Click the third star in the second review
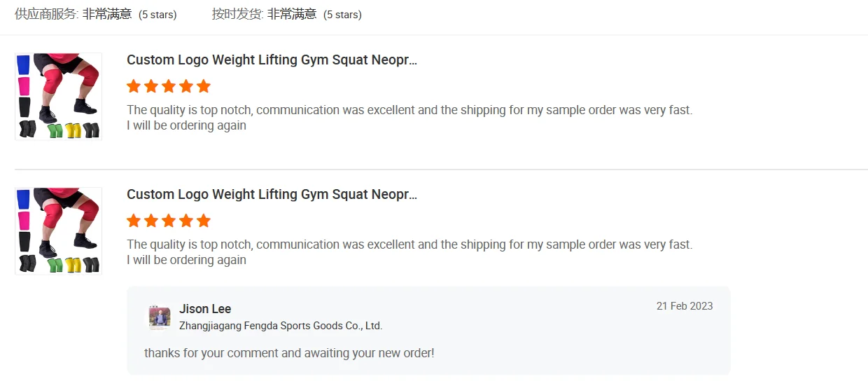 click(x=169, y=221)
